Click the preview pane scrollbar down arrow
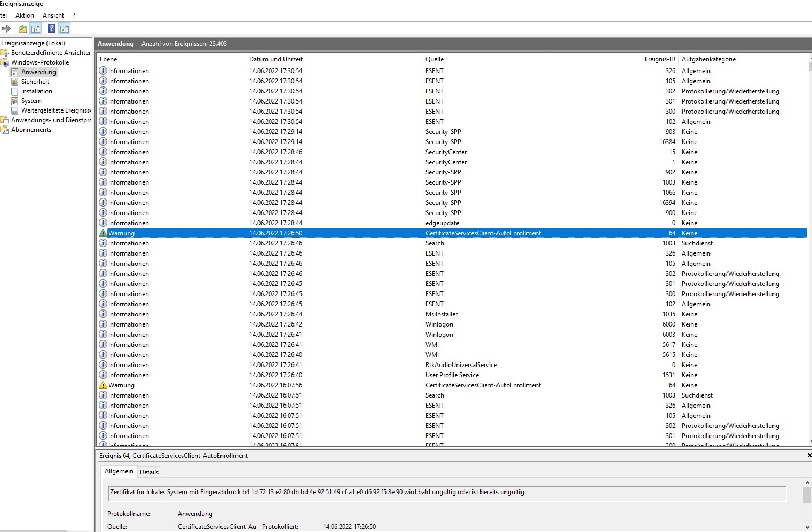The width and height of the screenshot is (812, 532). [x=807, y=527]
